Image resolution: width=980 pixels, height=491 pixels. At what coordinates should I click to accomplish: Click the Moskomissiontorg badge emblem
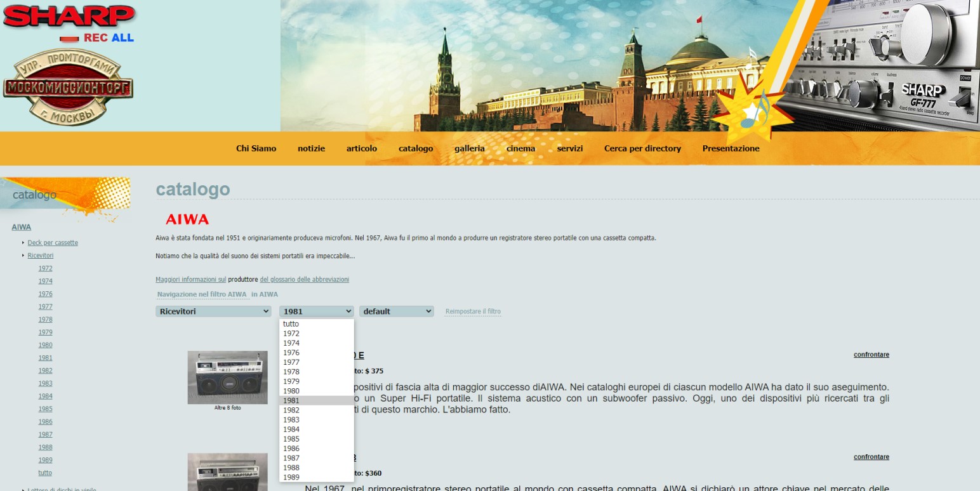point(68,88)
